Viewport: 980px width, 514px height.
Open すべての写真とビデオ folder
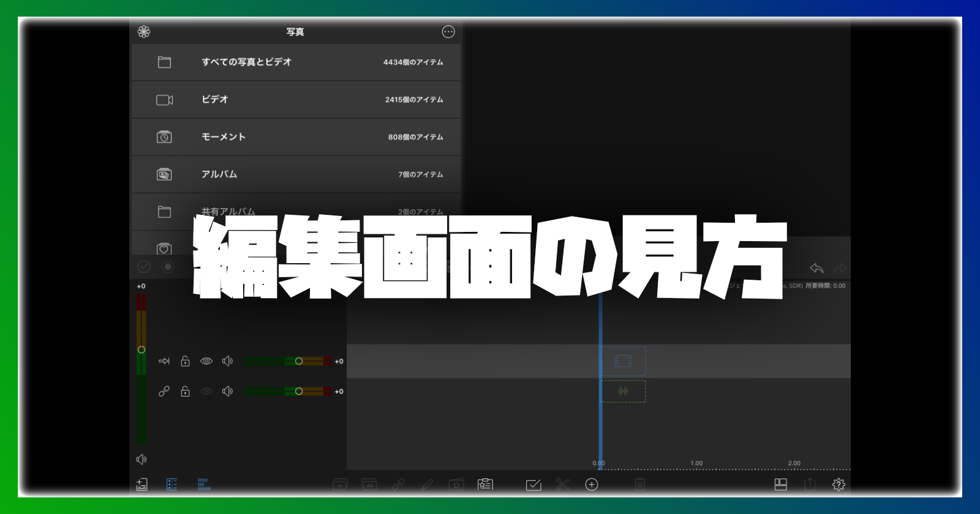click(296, 62)
